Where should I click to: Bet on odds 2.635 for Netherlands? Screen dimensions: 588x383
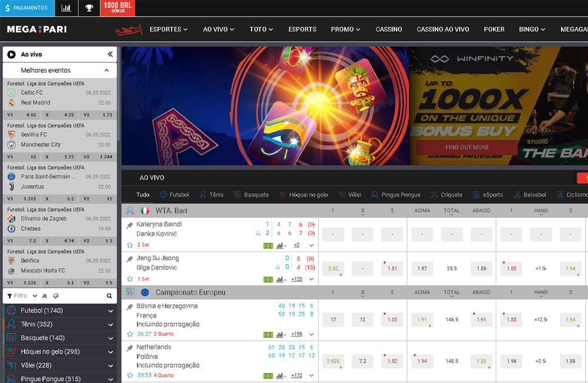coord(333,361)
